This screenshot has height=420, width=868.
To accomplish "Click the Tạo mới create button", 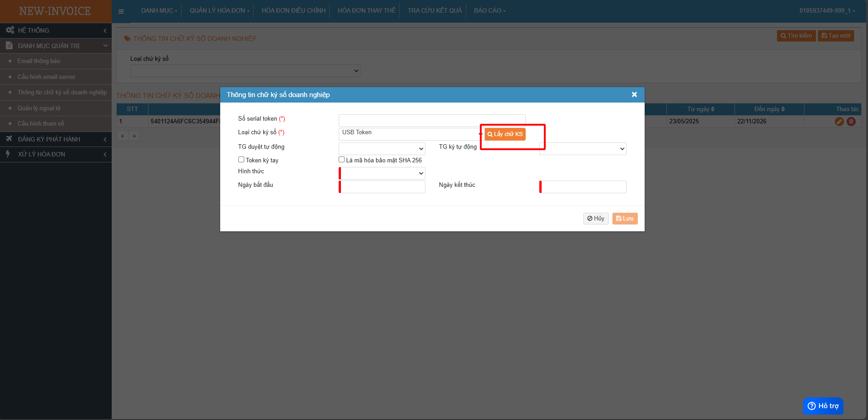I will pyautogui.click(x=836, y=36).
